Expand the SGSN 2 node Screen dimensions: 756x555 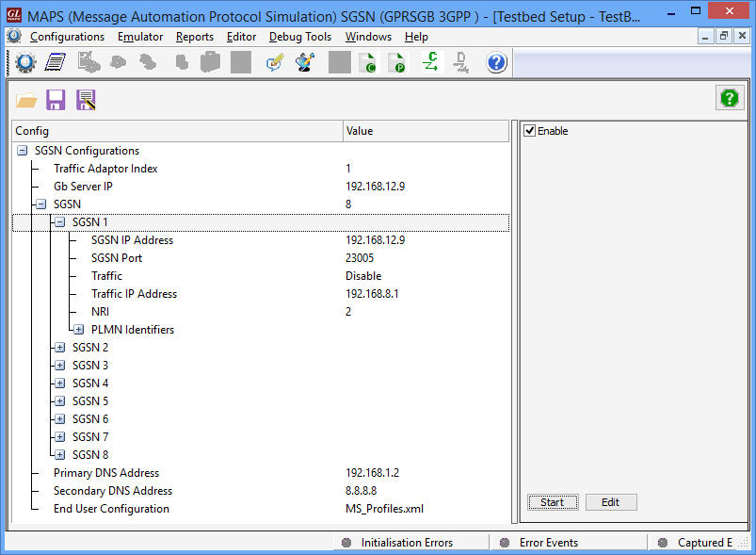point(60,348)
